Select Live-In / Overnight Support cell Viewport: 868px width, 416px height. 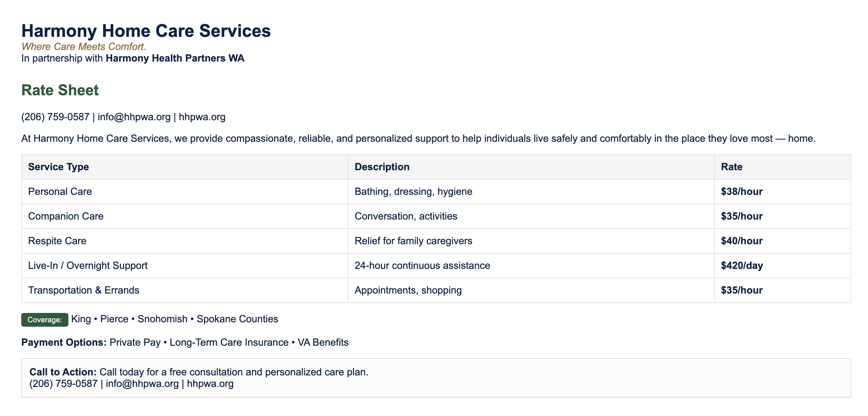click(x=87, y=265)
